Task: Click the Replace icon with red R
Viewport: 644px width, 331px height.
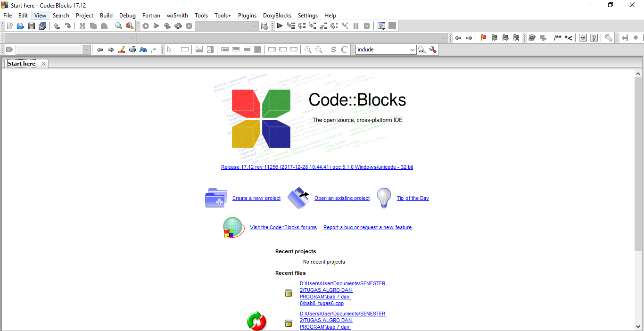Action: coord(130,26)
